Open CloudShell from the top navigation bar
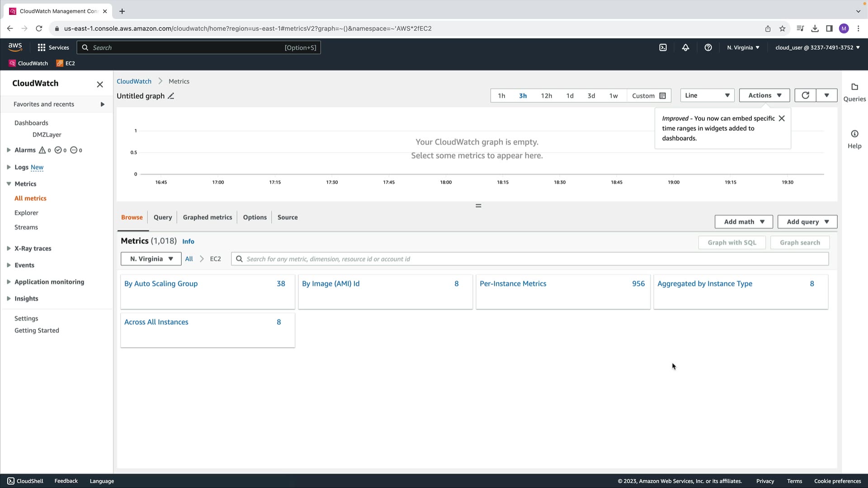868x488 pixels. 663,47
